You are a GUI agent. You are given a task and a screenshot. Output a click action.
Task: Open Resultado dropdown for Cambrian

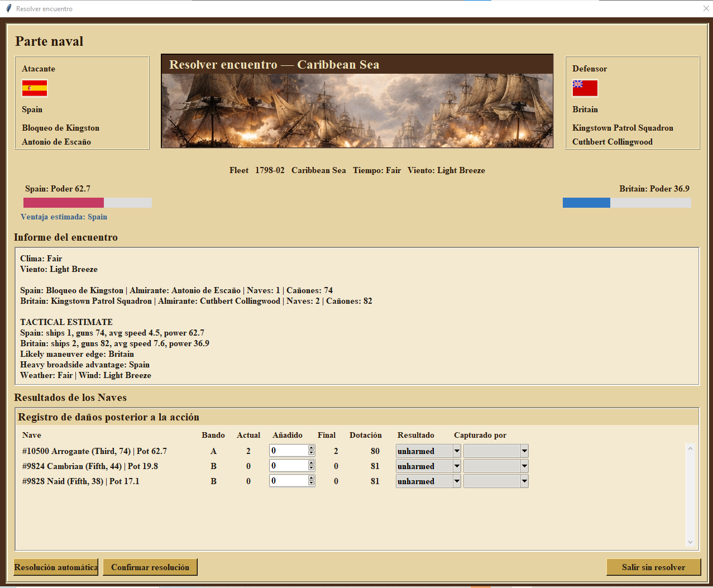pos(457,466)
